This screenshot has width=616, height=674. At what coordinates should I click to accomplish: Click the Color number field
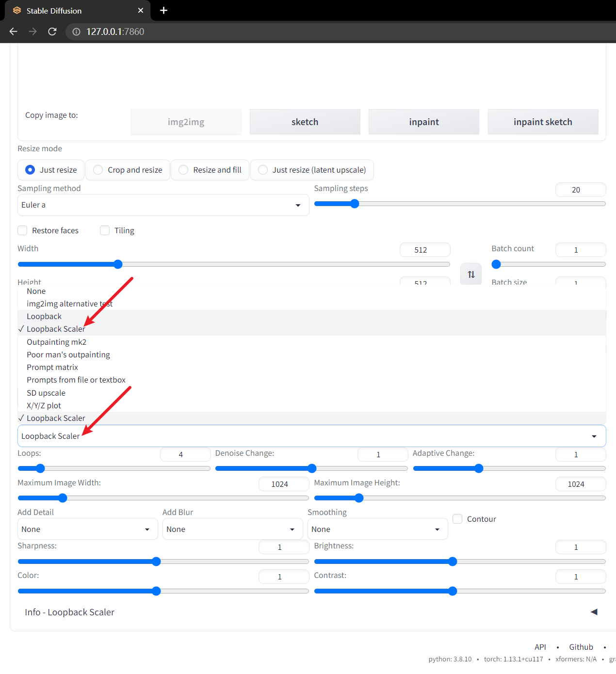284,577
